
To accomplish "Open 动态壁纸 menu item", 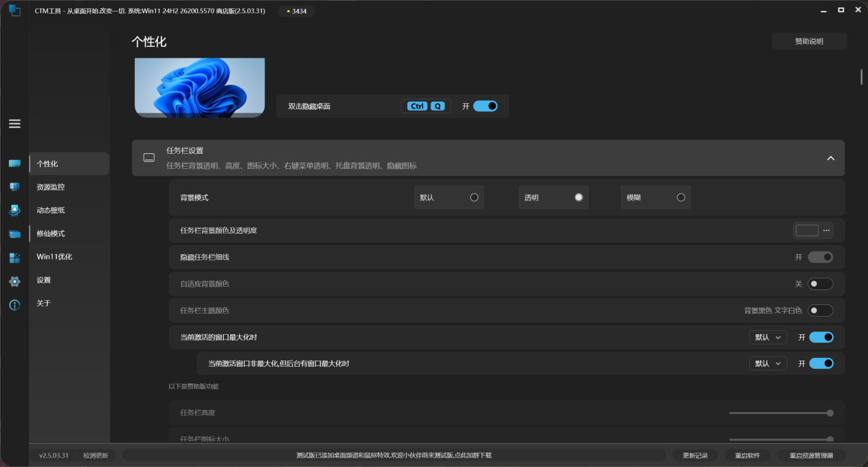I will (69, 210).
